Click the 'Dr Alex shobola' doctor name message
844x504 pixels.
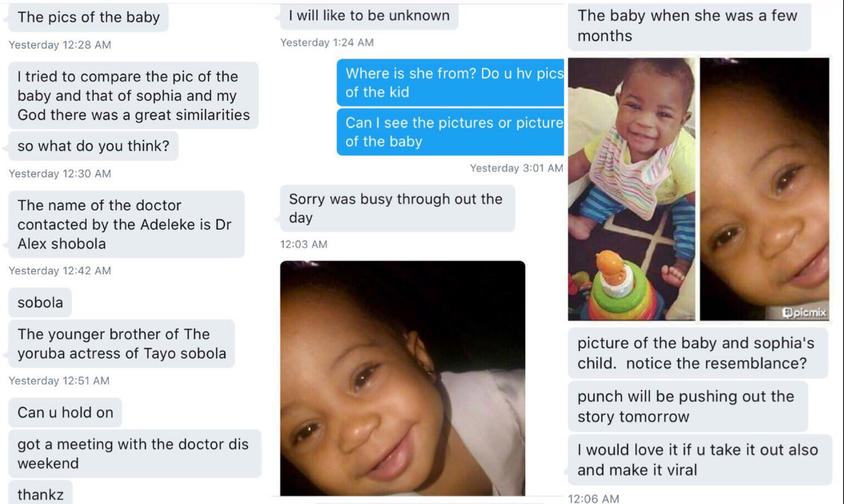(x=127, y=224)
